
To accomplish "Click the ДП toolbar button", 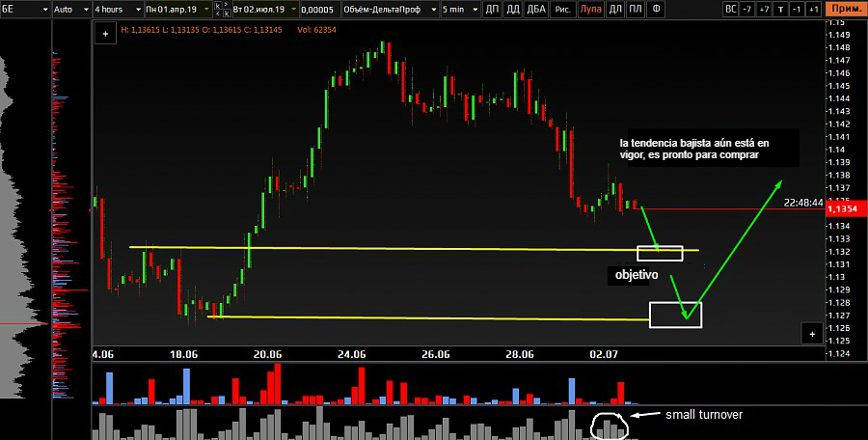I will 492,9.
